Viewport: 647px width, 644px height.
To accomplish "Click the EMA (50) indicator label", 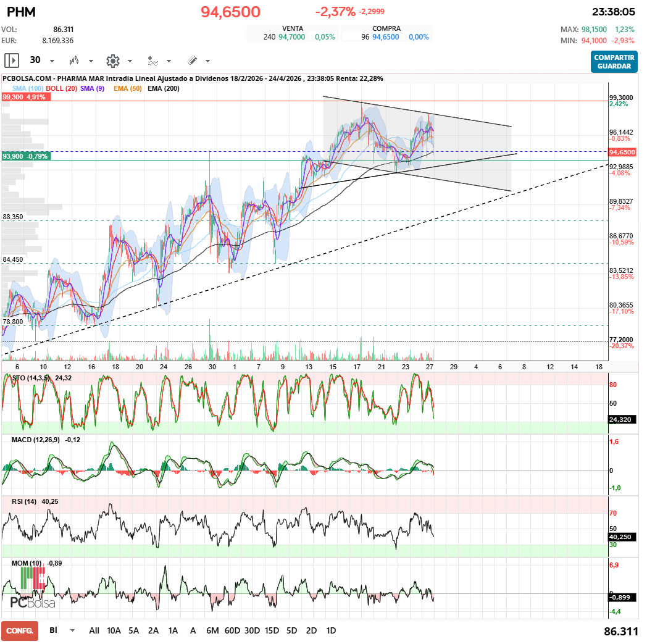I will pos(128,88).
